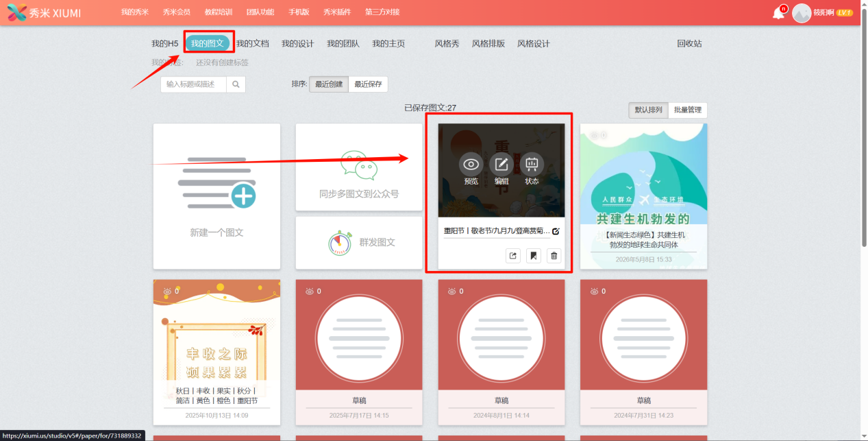Sort by 最近保存
This screenshot has height=441, width=868.
369,84
